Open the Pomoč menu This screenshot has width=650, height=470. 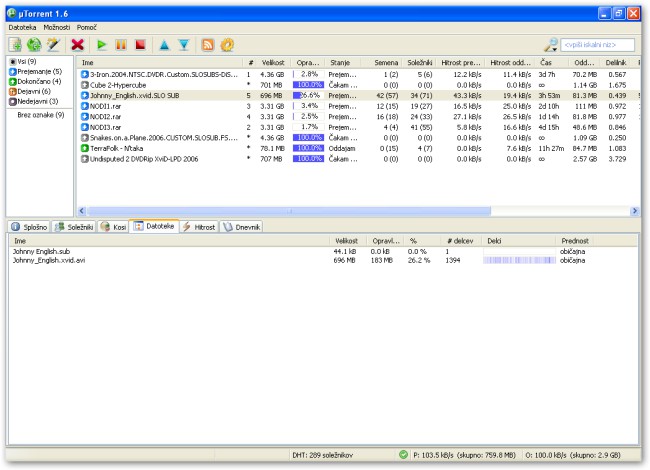tap(86, 27)
